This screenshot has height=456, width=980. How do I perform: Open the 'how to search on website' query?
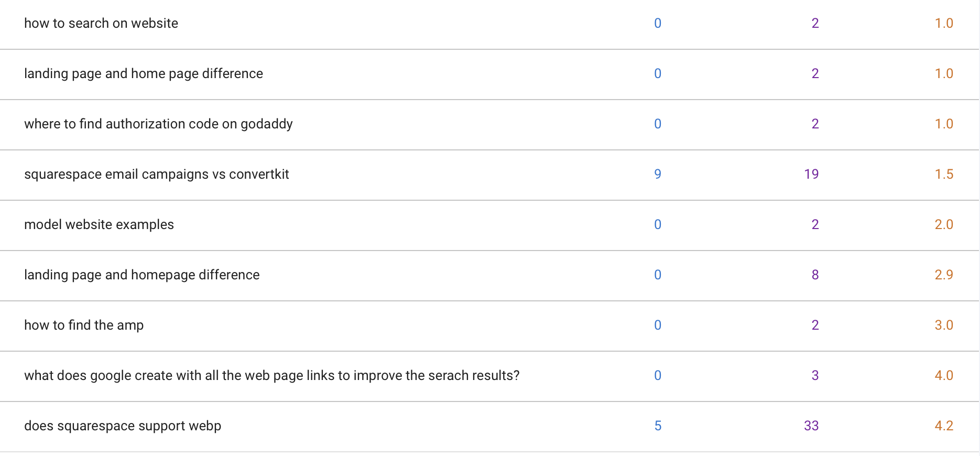click(x=101, y=23)
